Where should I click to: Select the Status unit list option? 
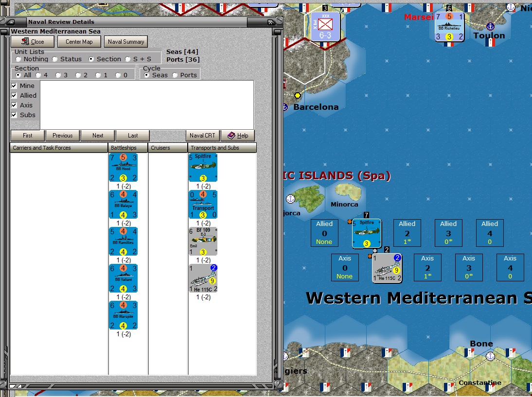pos(55,59)
